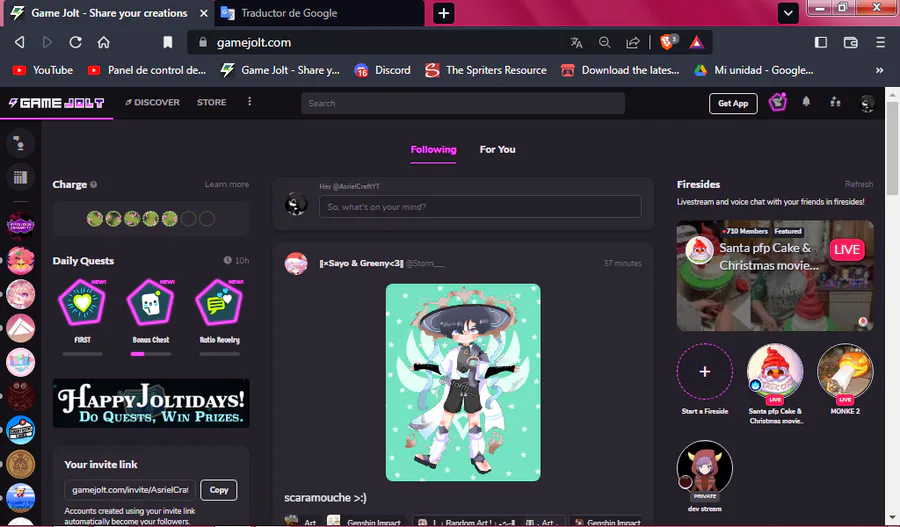900x527 pixels.
Task: Click the Get App button
Action: (733, 103)
